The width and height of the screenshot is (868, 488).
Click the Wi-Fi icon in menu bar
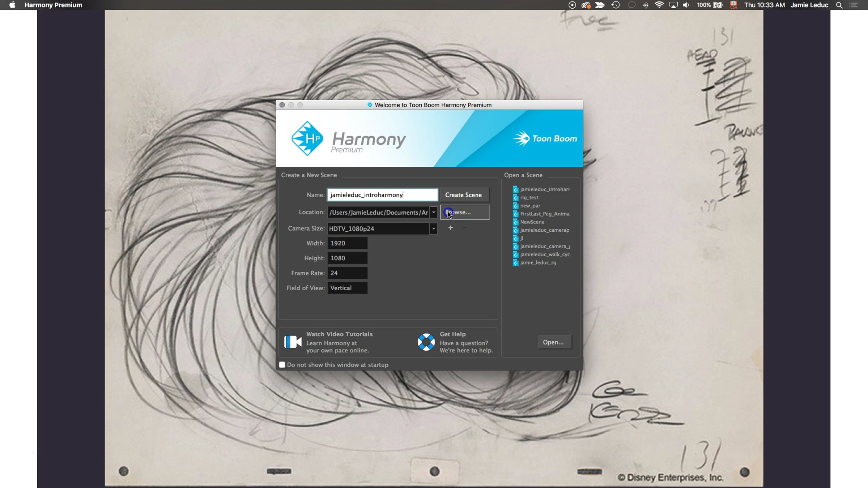(x=659, y=5)
